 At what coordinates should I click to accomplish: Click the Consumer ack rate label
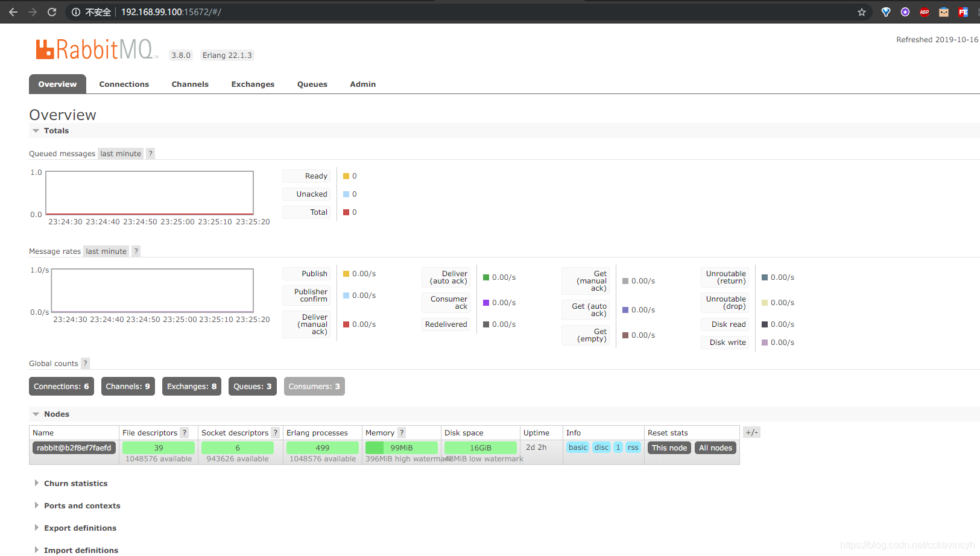[446, 303]
